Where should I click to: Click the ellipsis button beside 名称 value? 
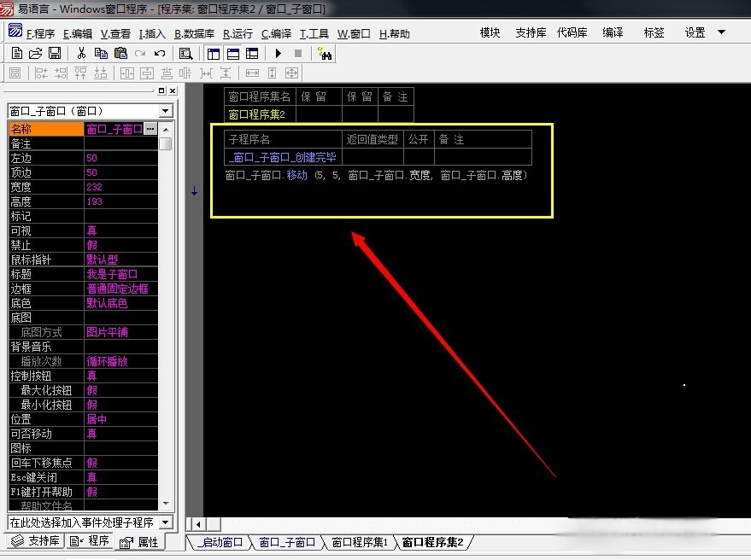(x=150, y=129)
